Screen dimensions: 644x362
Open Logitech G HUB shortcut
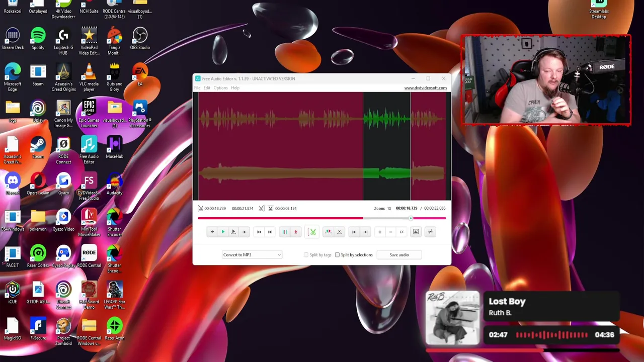point(63,42)
